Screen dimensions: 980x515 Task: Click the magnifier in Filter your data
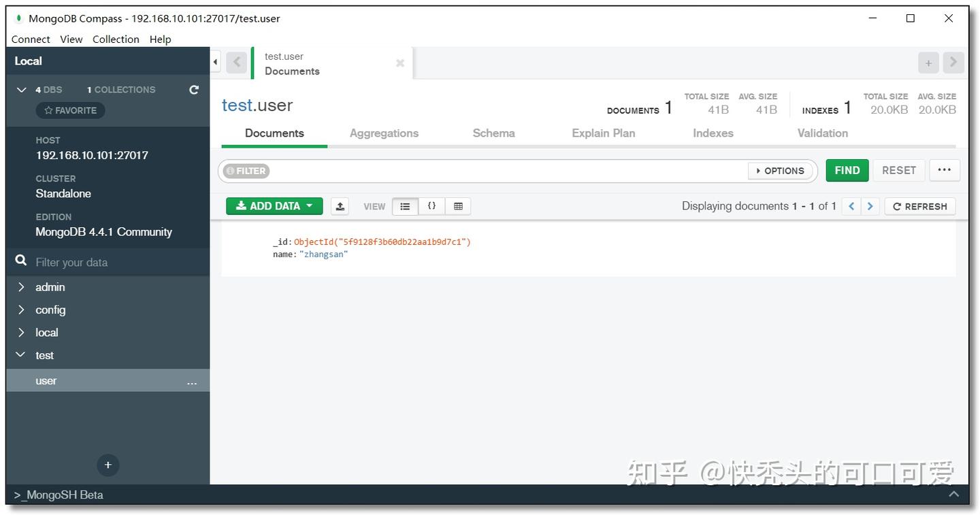pos(20,262)
